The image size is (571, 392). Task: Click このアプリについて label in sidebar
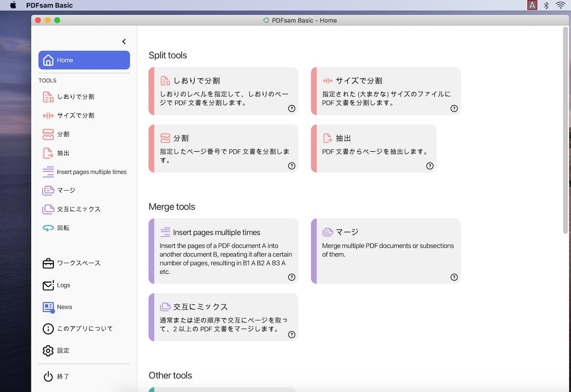point(85,329)
